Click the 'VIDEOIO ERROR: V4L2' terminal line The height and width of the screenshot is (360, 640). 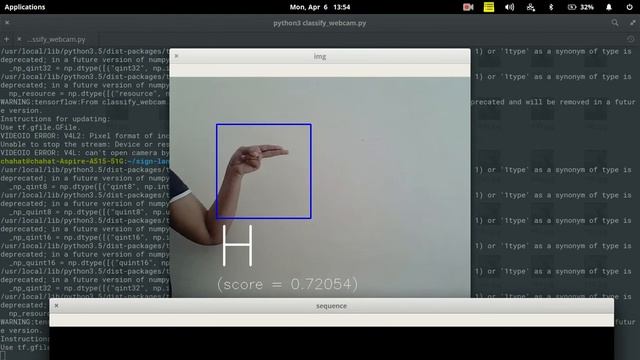[84, 136]
